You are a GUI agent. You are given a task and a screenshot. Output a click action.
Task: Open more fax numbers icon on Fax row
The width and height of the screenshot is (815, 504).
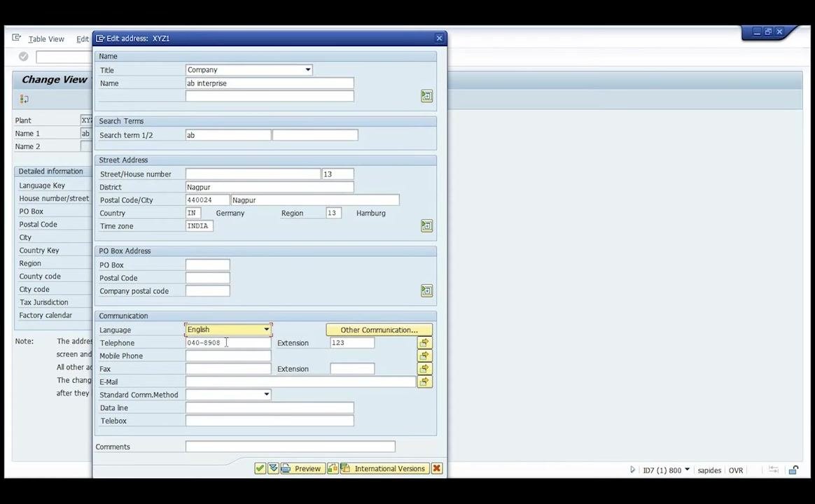[424, 369]
